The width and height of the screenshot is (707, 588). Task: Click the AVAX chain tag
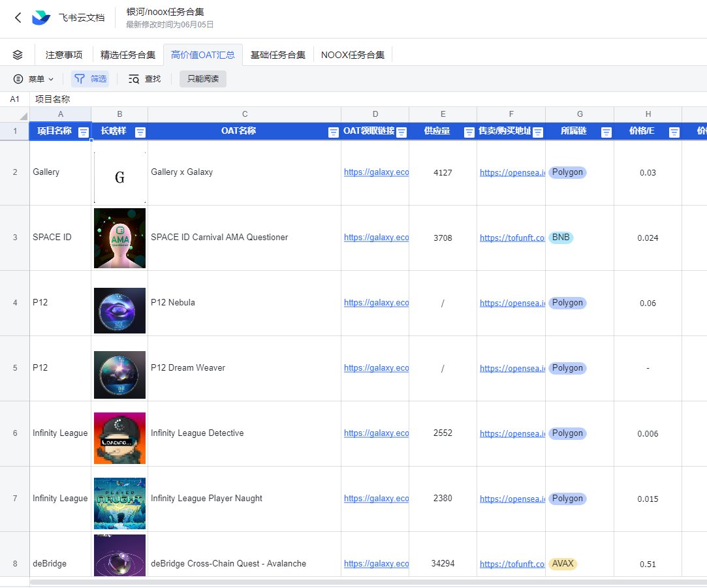563,564
